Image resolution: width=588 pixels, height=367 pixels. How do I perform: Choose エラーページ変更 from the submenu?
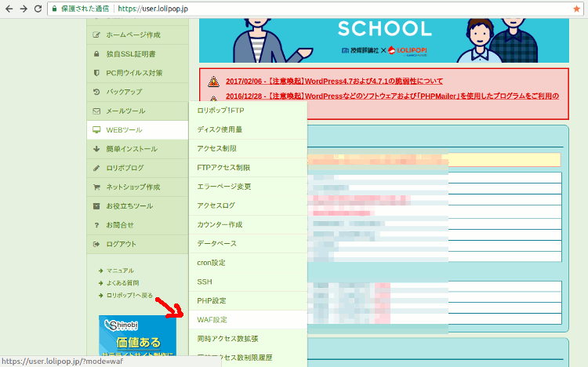[x=248, y=187]
